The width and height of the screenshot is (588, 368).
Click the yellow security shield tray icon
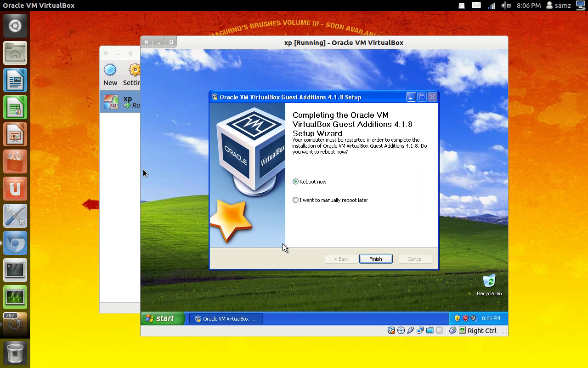457,318
